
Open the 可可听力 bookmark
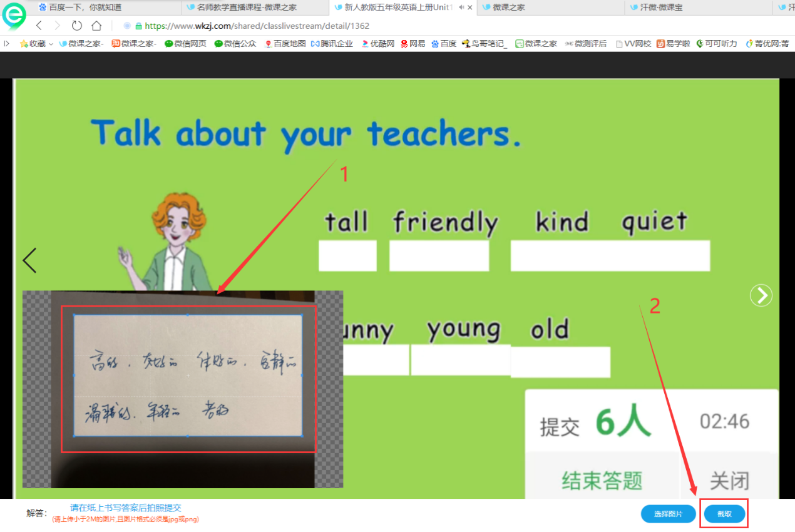click(x=717, y=43)
